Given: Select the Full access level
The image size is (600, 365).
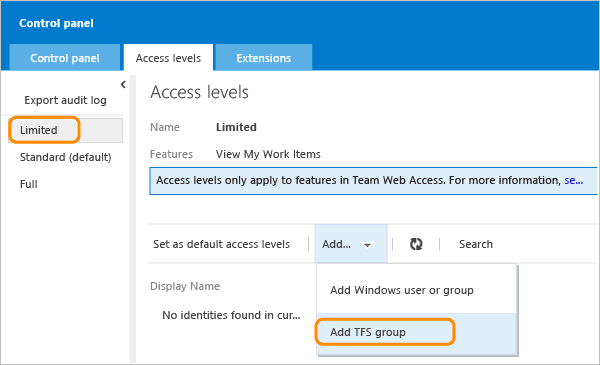Looking at the screenshot, I should tap(29, 184).
